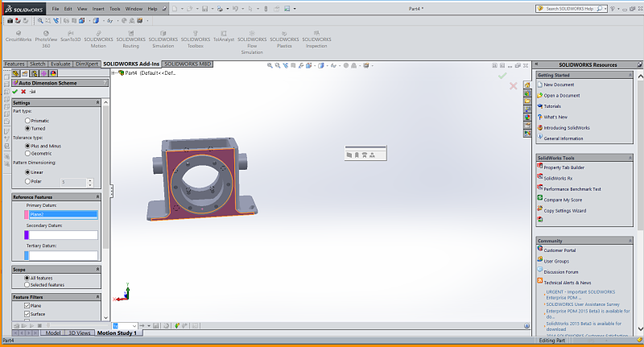Collapse the Getting Started panel

(x=630, y=75)
